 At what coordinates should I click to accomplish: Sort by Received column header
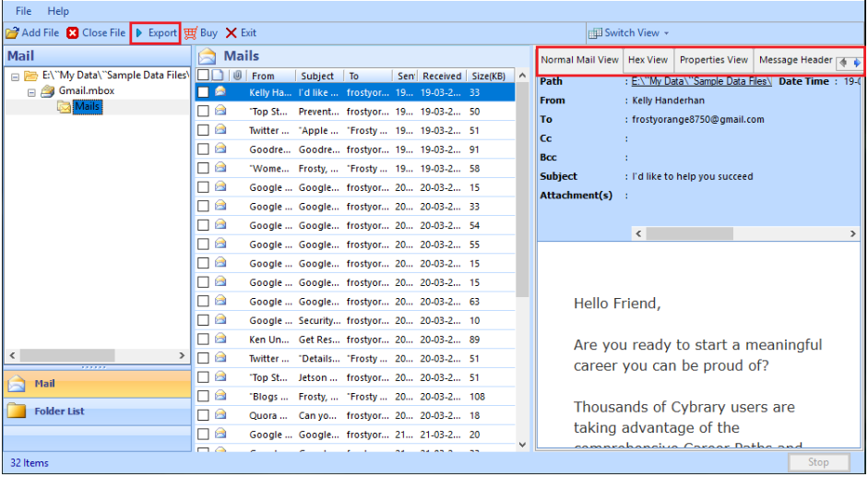point(442,76)
